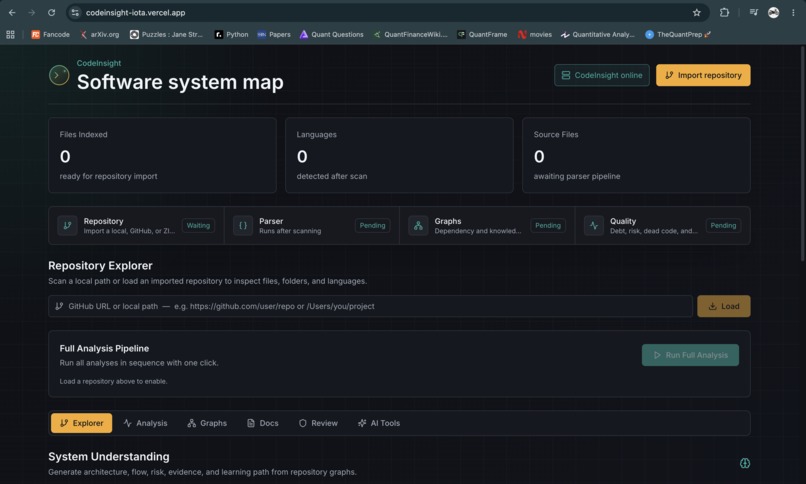Click the Full Analysis Pipeline heading
The width and height of the screenshot is (806, 484).
(x=104, y=348)
